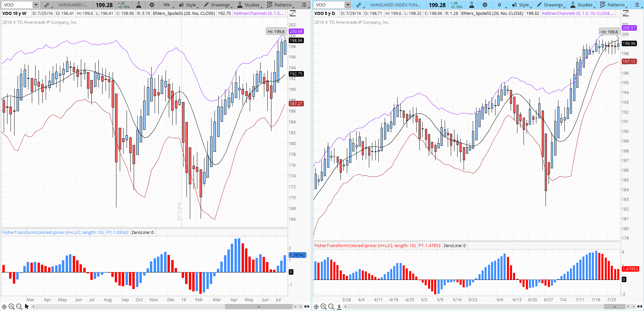Open the symbol link icon in the right chart
The width and height of the screenshot is (644, 311).
pyautogui.click(x=359, y=5)
